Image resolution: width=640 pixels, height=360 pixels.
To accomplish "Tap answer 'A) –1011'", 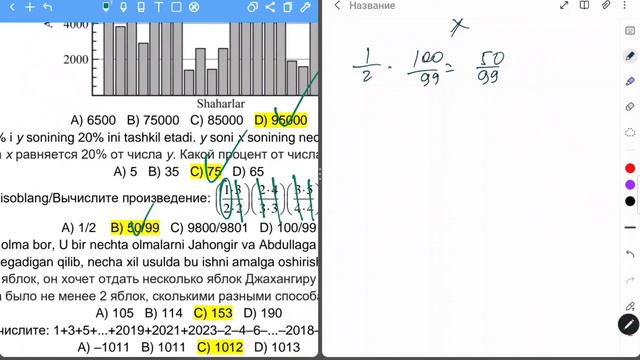I will click(103, 347).
